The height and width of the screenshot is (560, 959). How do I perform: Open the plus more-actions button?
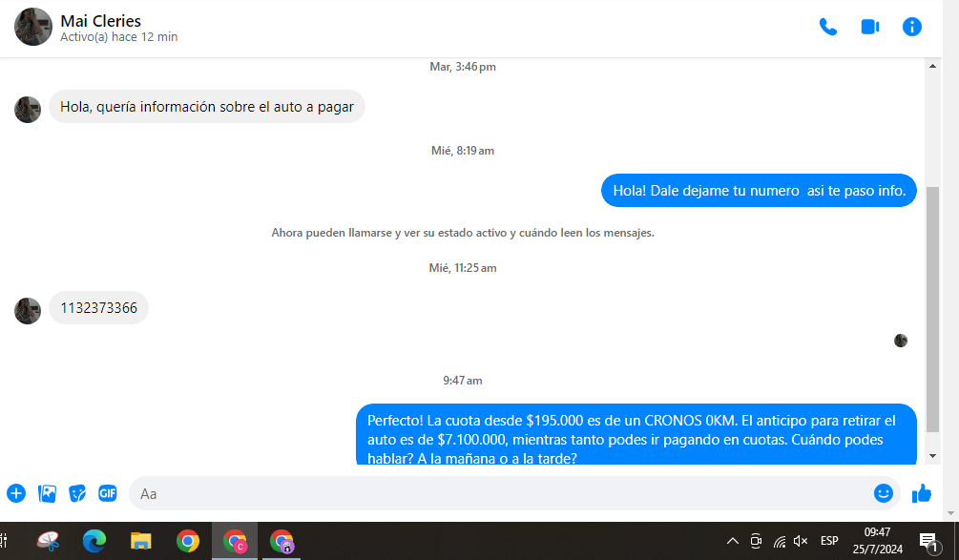[x=16, y=493]
